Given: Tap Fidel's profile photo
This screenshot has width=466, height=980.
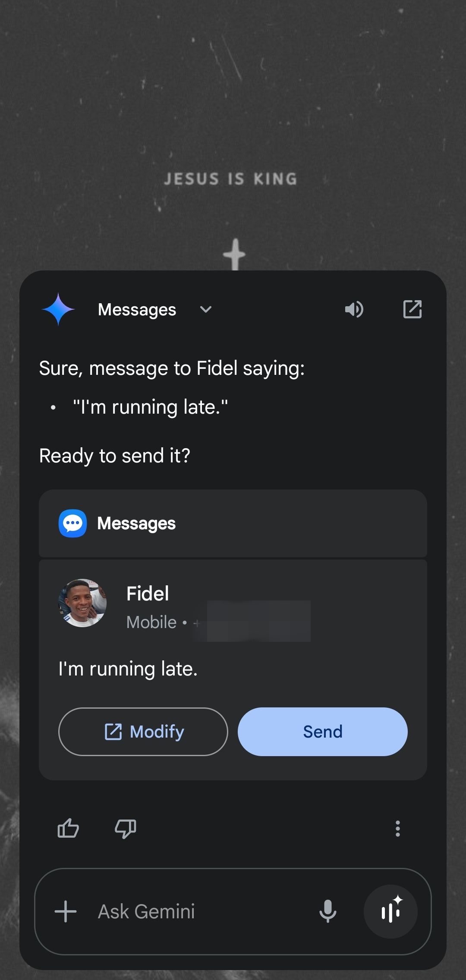Looking at the screenshot, I should click(x=82, y=603).
